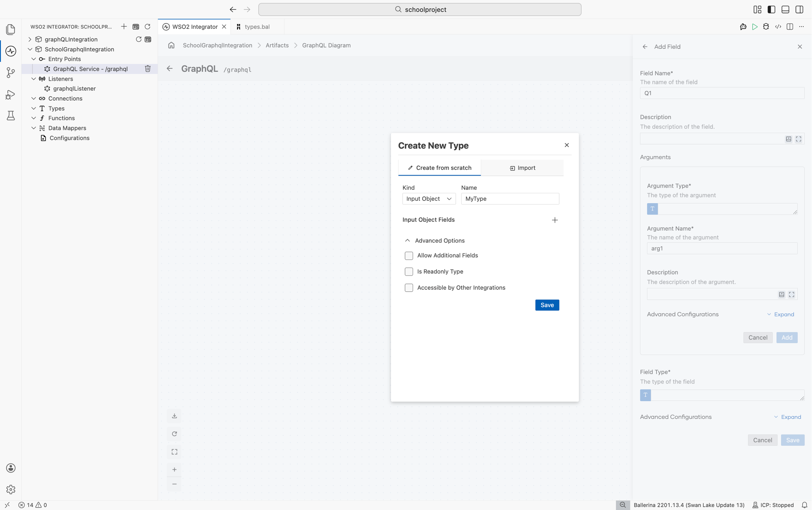Open Configurations in the tree
Viewport: 812px width, 510px height.
tap(69, 138)
